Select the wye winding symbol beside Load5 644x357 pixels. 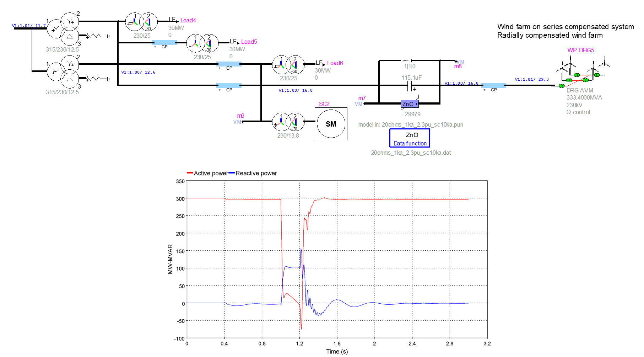point(195,43)
